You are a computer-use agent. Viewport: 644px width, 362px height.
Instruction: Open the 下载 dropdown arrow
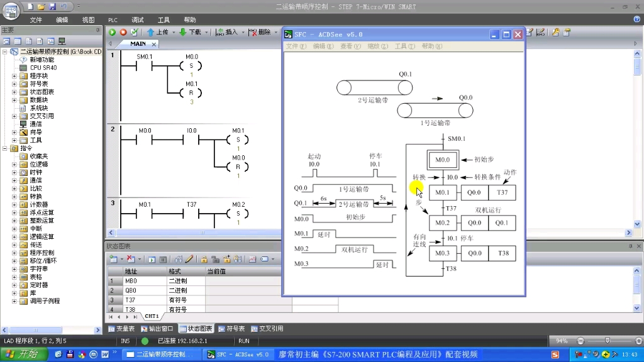tap(206, 32)
